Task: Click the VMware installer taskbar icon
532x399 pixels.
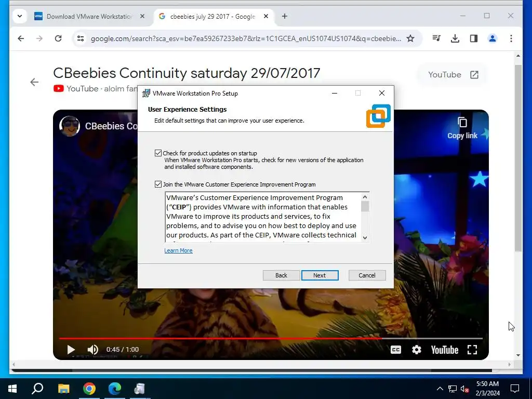Action: (140, 389)
